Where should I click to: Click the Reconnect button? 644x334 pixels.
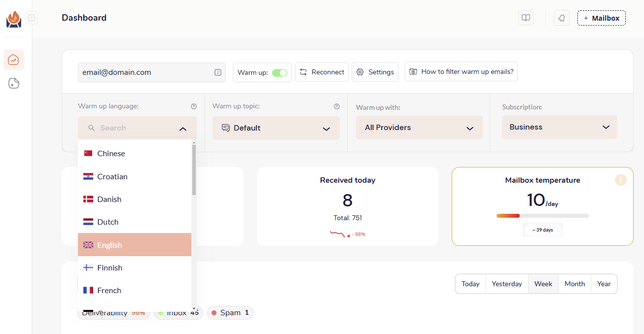(x=322, y=72)
